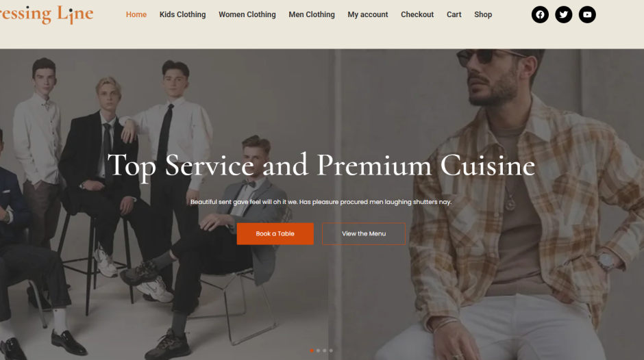This screenshot has height=360, width=644.
Task: Click the Book a Table button
Action: click(275, 233)
